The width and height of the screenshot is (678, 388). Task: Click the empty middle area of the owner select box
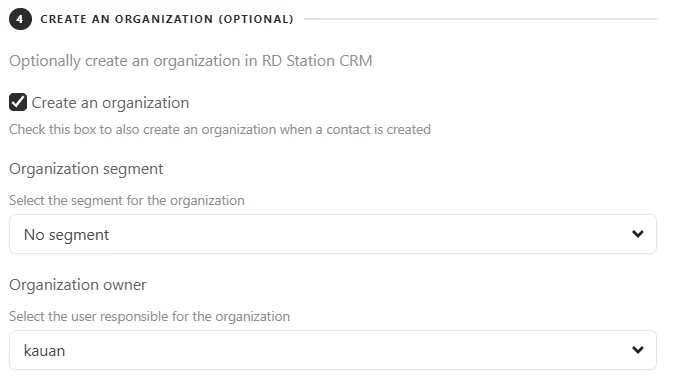point(346,350)
